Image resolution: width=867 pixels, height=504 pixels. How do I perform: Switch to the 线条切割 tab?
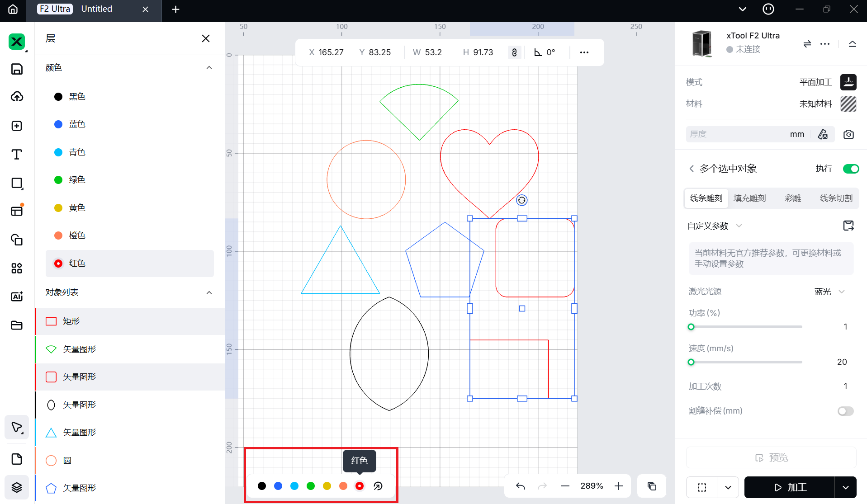[836, 198]
